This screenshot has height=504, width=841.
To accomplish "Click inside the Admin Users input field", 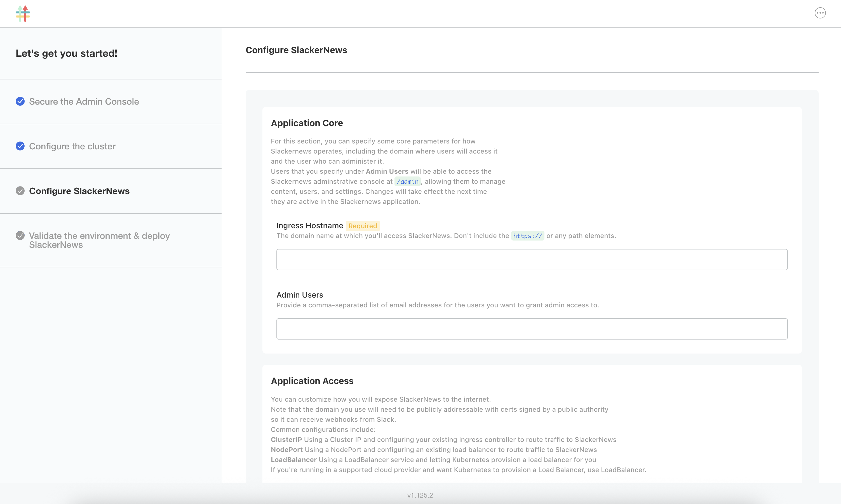I will click(532, 329).
